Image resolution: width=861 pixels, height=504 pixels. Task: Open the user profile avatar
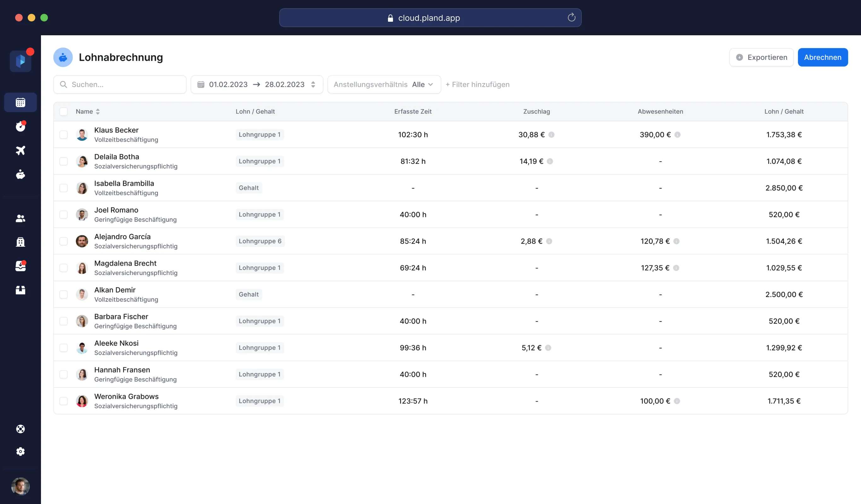20,486
